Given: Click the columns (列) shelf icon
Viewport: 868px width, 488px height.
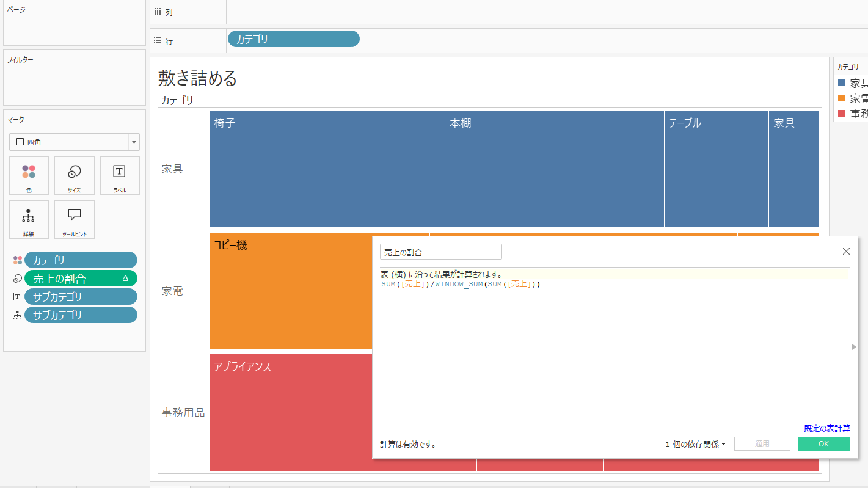Looking at the screenshot, I should pyautogui.click(x=158, y=12).
